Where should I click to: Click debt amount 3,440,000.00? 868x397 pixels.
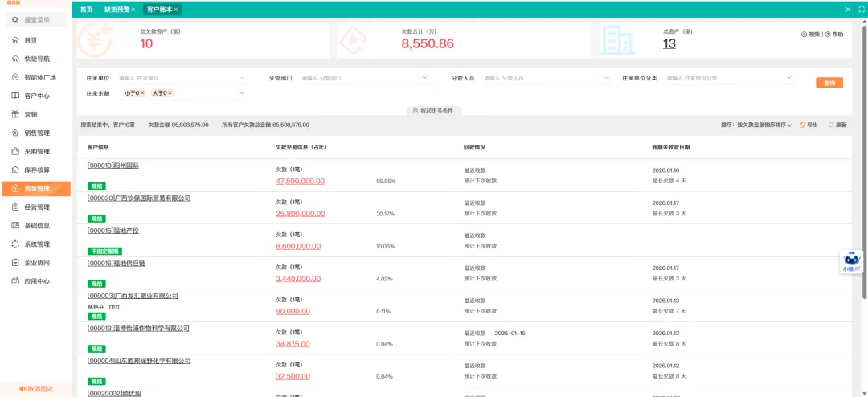pyautogui.click(x=298, y=279)
